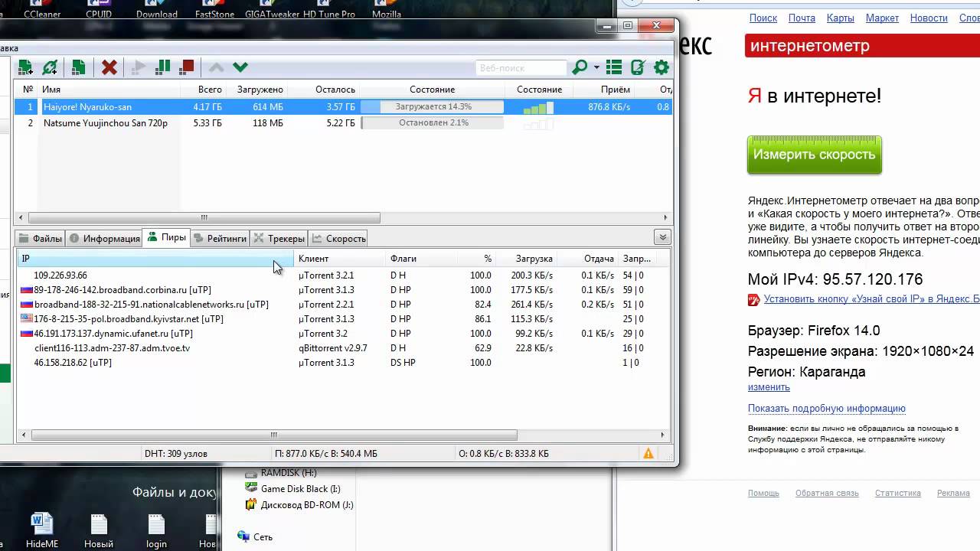This screenshot has height=551, width=980.
Task: Click the peers list horizontal scrollbar
Action: [273, 435]
